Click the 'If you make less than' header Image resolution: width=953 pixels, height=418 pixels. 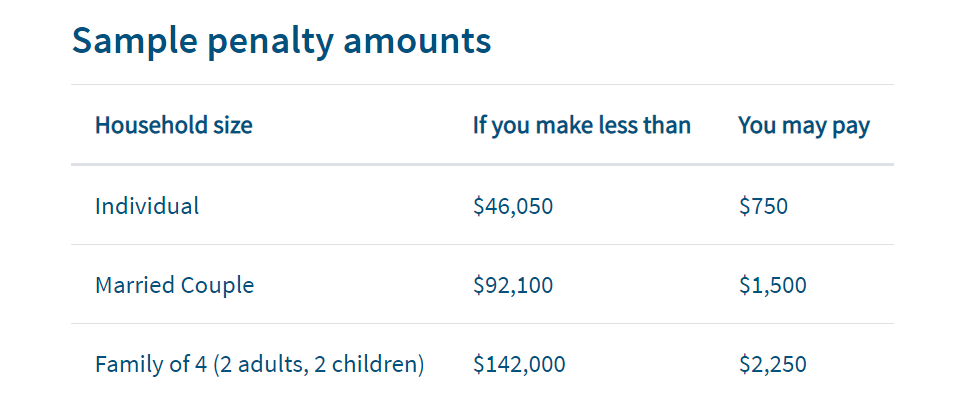(582, 126)
